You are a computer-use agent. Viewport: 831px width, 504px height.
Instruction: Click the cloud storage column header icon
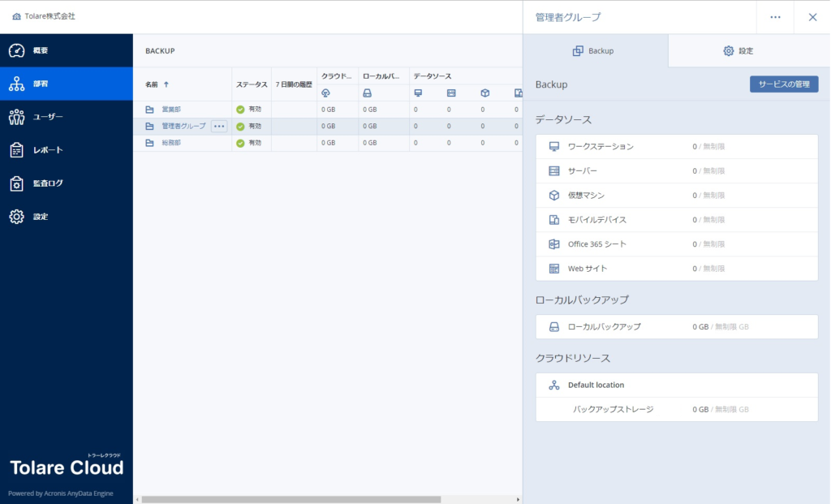pyautogui.click(x=325, y=93)
